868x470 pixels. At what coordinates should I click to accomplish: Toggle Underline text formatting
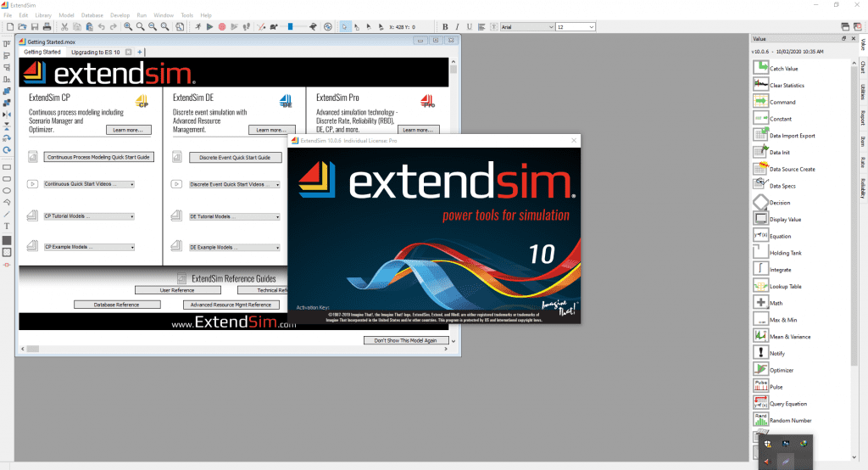(468, 27)
